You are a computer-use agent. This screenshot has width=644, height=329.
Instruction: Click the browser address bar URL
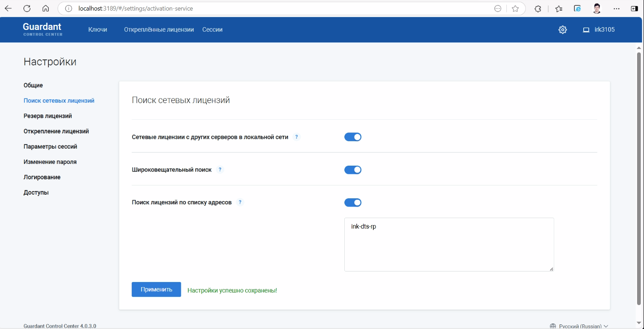136,9
